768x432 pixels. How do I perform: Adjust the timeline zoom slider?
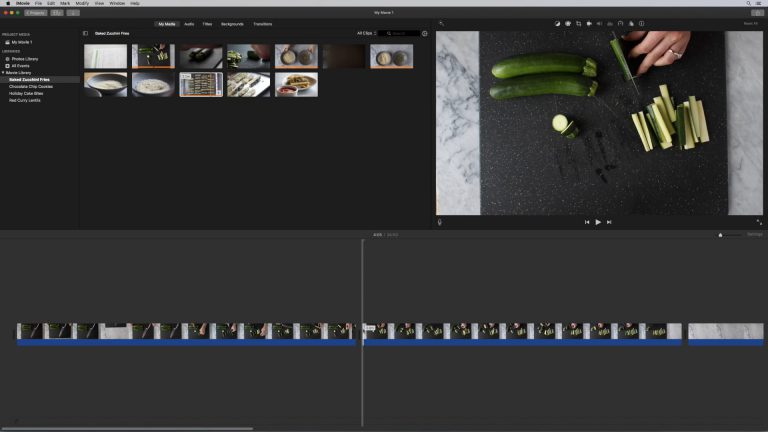pos(721,235)
